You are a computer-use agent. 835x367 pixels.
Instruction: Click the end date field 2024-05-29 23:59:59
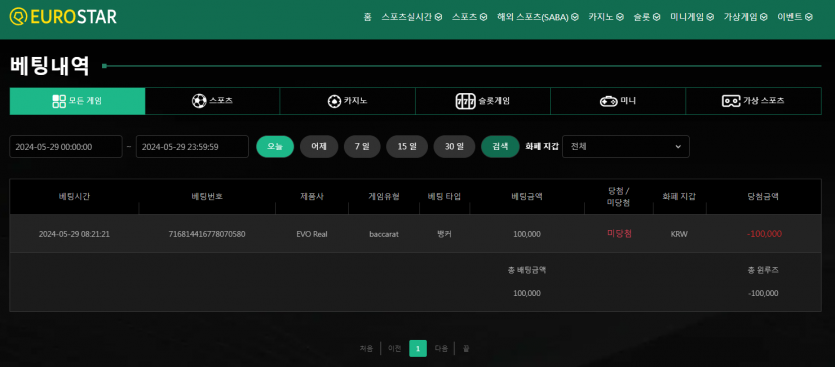pos(192,146)
